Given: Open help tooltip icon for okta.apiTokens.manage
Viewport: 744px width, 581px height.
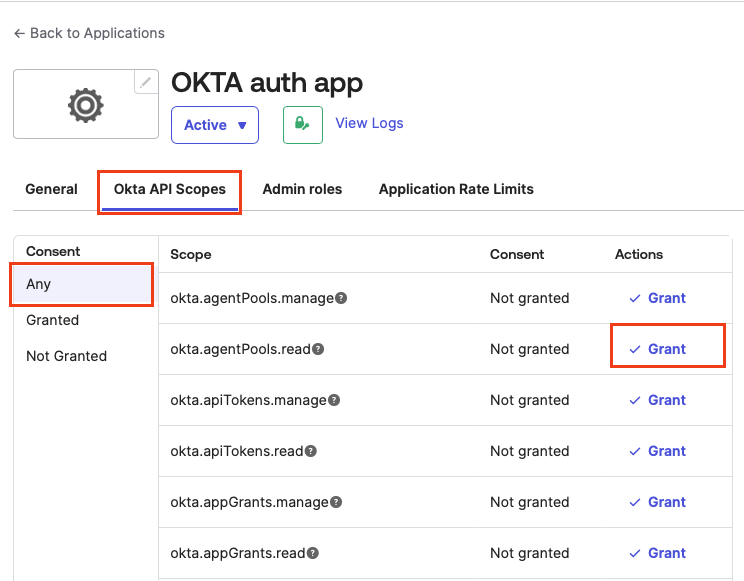Looking at the screenshot, I should 334,400.
